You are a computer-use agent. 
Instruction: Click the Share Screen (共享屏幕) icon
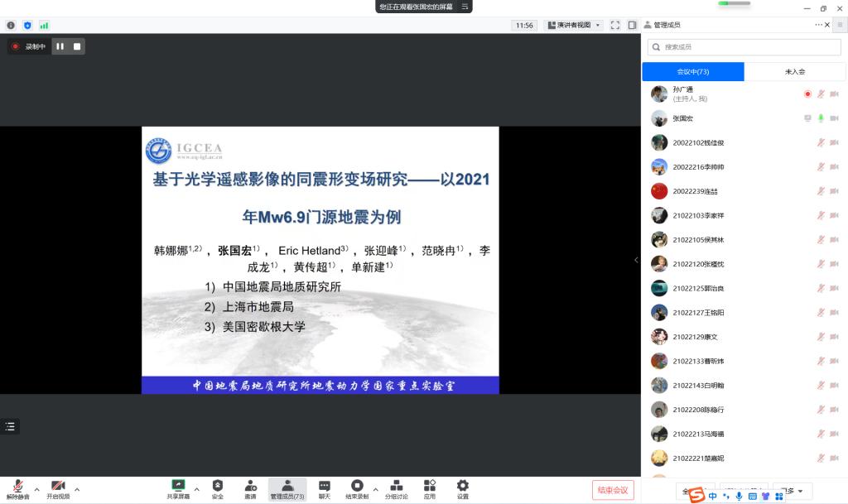point(177,486)
